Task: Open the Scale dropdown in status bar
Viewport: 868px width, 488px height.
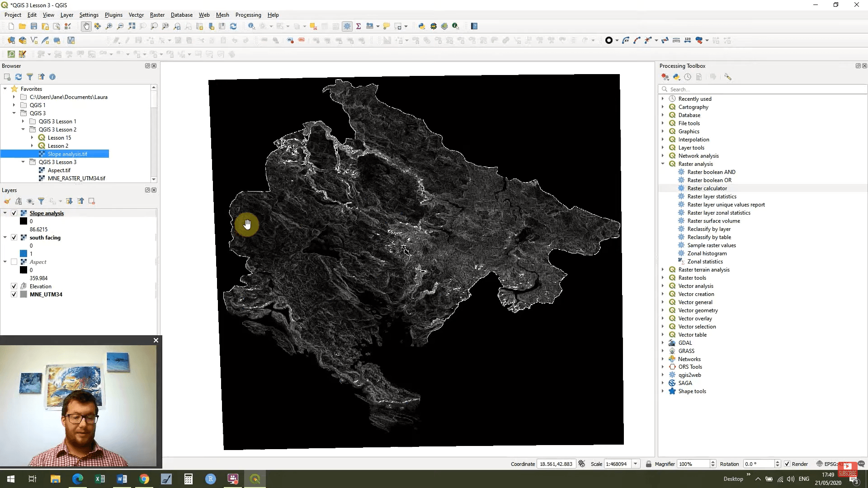Action: 635,464
